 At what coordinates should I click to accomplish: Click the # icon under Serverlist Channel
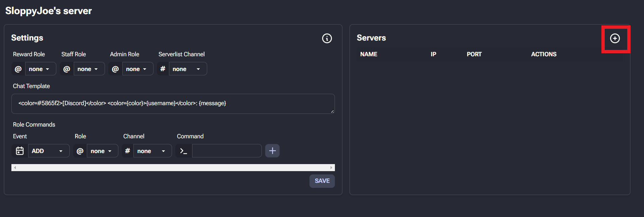tap(163, 69)
